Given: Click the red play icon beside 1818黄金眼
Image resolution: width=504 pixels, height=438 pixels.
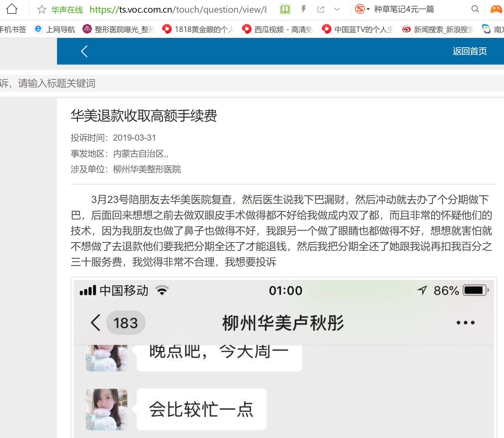Looking at the screenshot, I should (167, 29).
